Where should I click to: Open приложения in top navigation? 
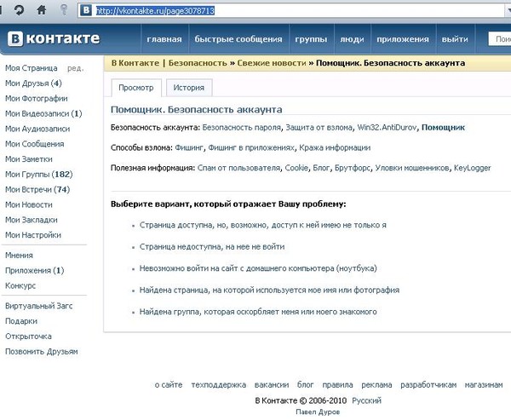(403, 39)
